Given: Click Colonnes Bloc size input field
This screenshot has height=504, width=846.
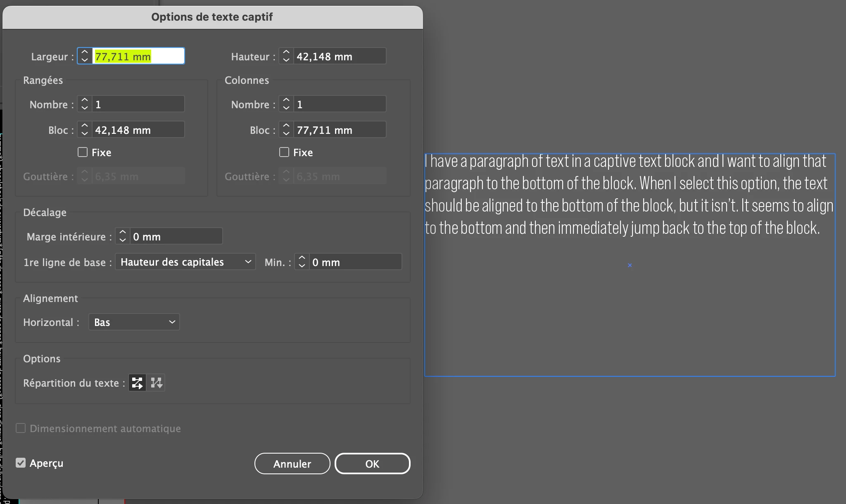Looking at the screenshot, I should tap(340, 130).
